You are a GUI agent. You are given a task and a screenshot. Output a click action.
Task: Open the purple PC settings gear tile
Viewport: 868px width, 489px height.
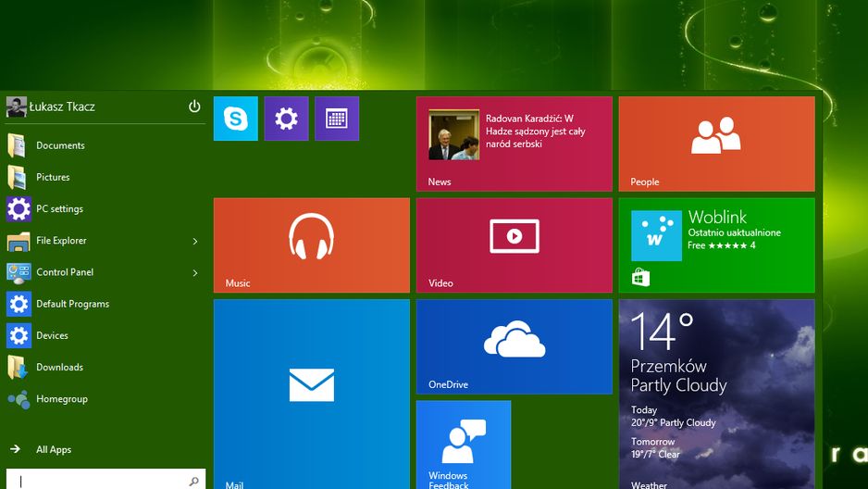click(286, 119)
